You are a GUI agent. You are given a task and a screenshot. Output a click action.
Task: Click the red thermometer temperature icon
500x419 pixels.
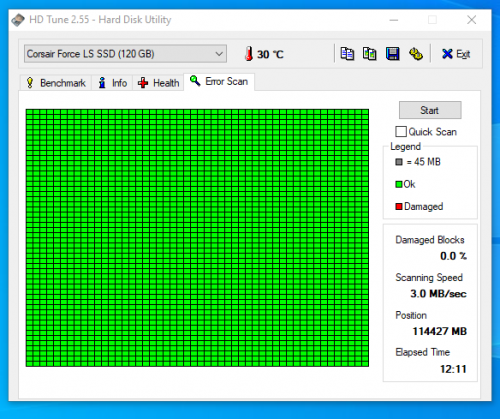click(x=249, y=54)
